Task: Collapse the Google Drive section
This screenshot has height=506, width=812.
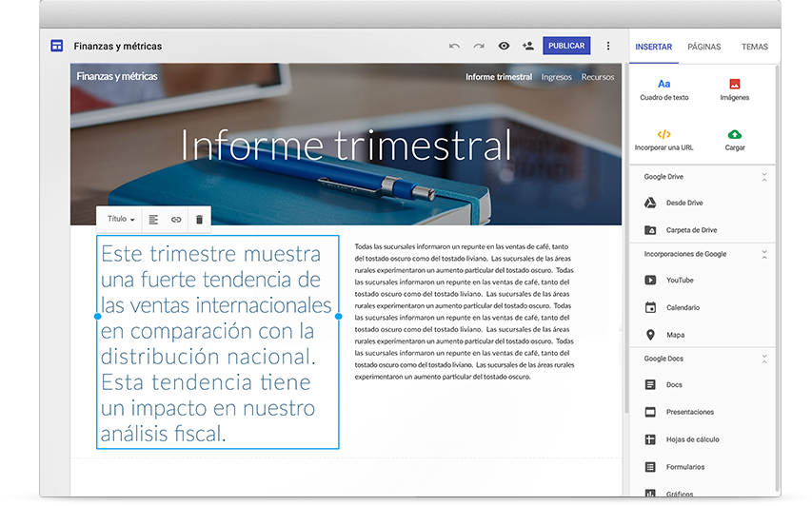Action: coord(763,177)
